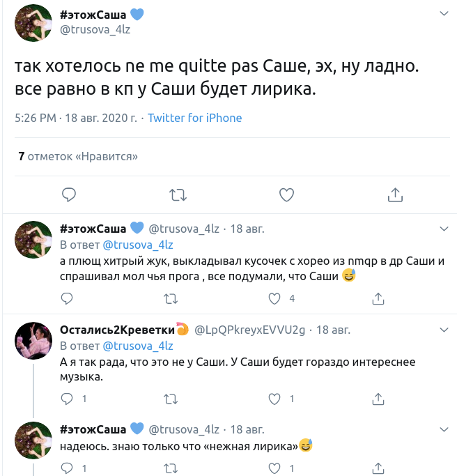457x476 pixels.
Task: View the 7 отметок «Нравится» list
Action: (x=78, y=156)
